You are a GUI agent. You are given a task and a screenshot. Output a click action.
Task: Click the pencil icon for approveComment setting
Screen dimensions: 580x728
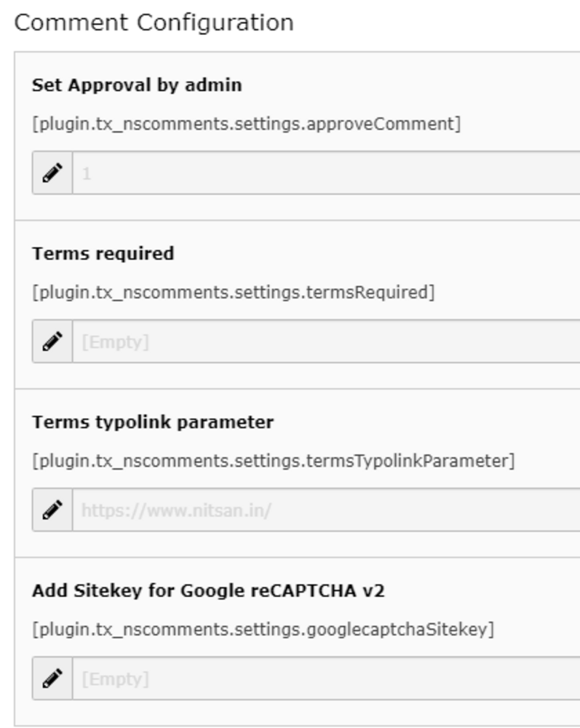click(x=52, y=173)
